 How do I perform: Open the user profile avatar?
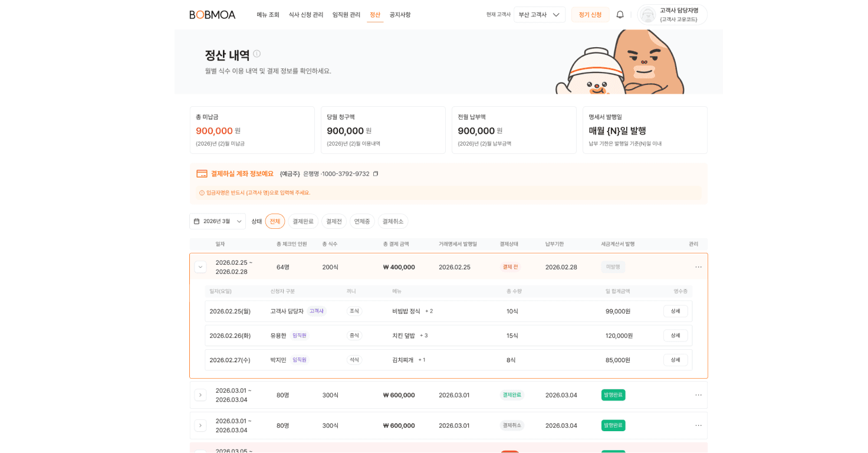pos(648,15)
